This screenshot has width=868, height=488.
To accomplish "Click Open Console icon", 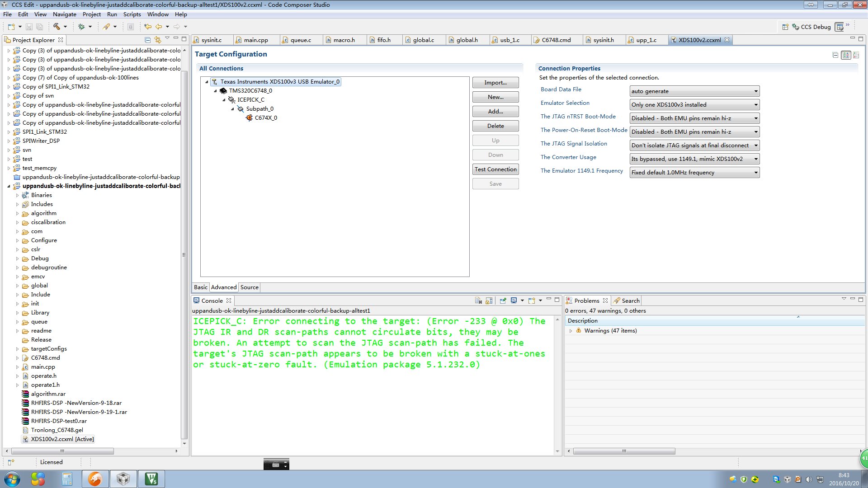I will coord(532,300).
